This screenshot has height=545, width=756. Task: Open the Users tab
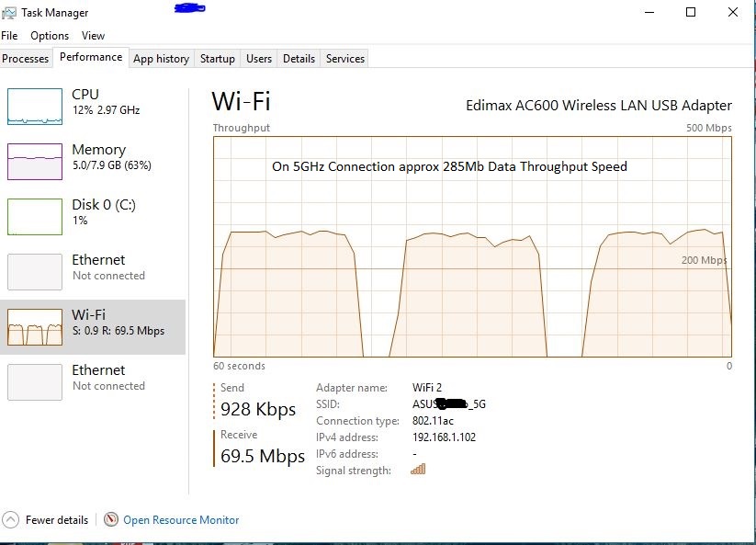coord(258,58)
